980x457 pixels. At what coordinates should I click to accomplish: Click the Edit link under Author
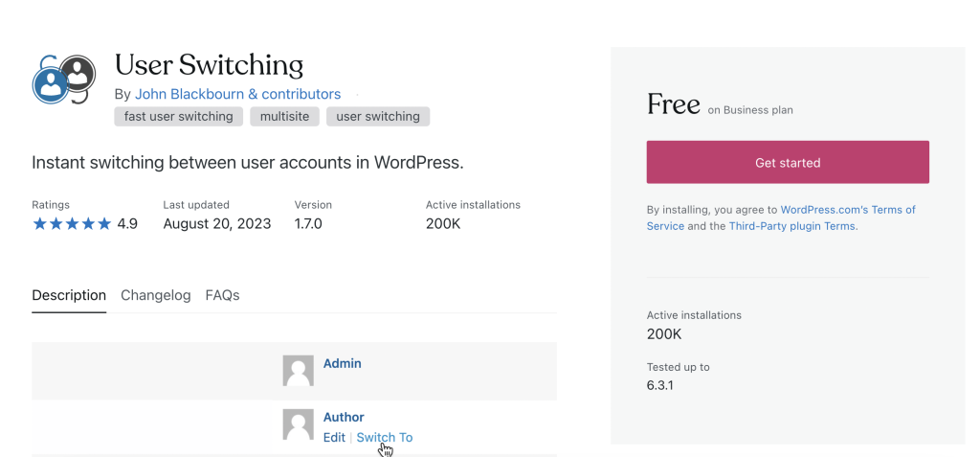334,437
